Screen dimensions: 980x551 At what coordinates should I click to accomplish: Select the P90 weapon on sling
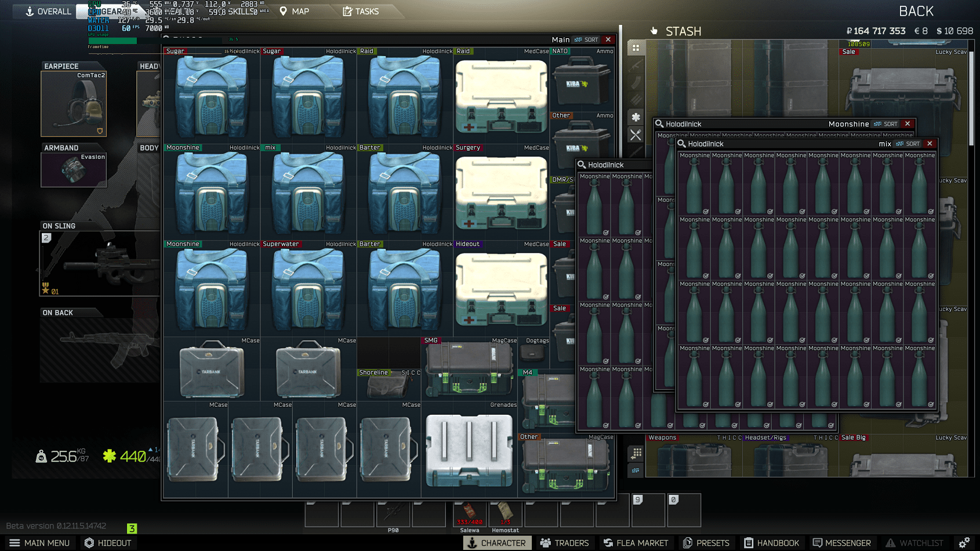pyautogui.click(x=100, y=264)
